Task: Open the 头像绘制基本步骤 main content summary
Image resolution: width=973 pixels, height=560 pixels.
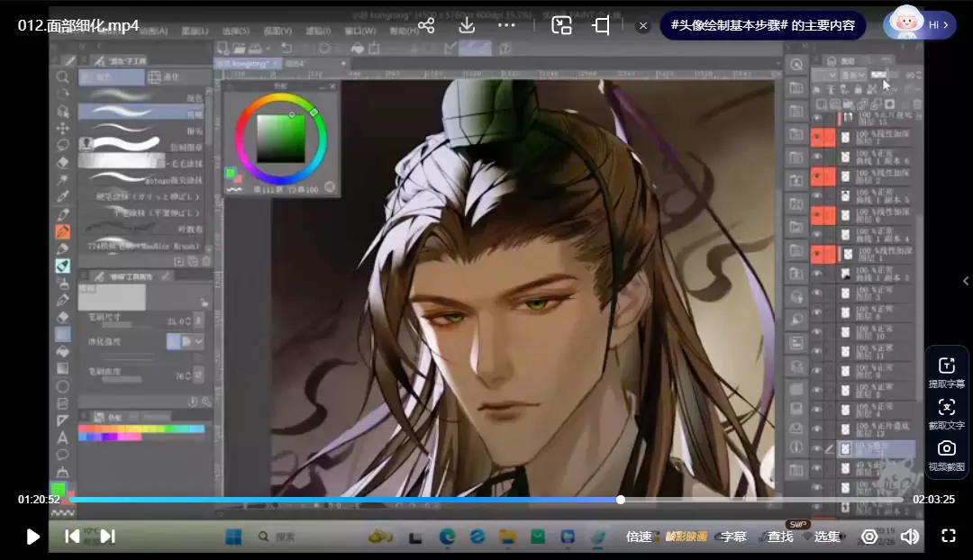Action: [762, 25]
